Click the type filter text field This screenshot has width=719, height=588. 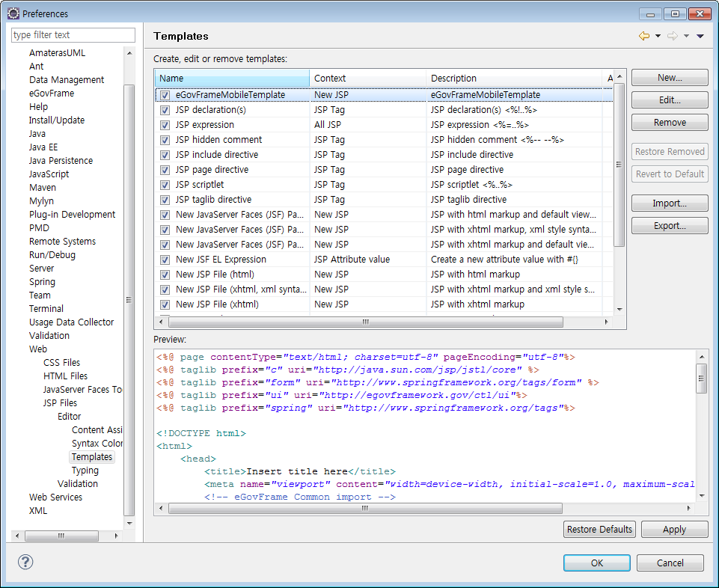click(73, 35)
